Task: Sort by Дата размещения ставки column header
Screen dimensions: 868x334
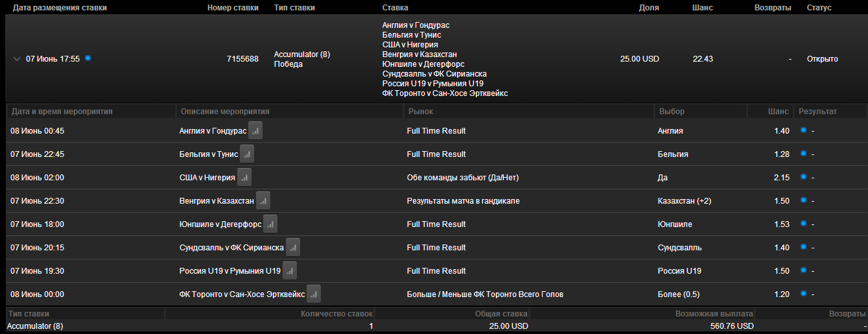Action: click(x=60, y=8)
